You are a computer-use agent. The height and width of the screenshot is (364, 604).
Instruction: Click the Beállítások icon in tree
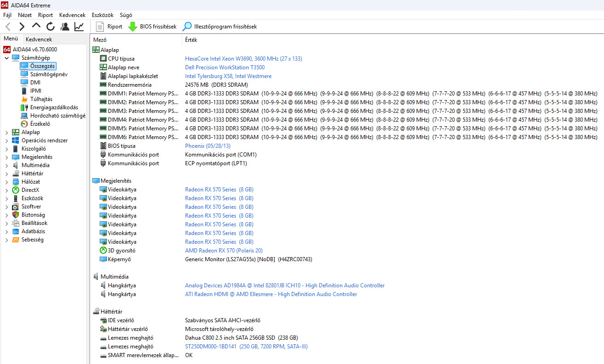pyautogui.click(x=16, y=223)
